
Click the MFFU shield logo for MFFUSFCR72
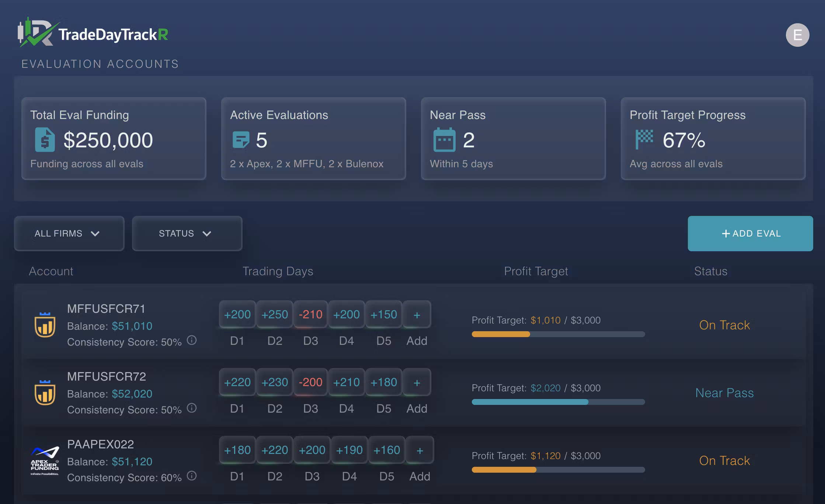pyautogui.click(x=45, y=393)
